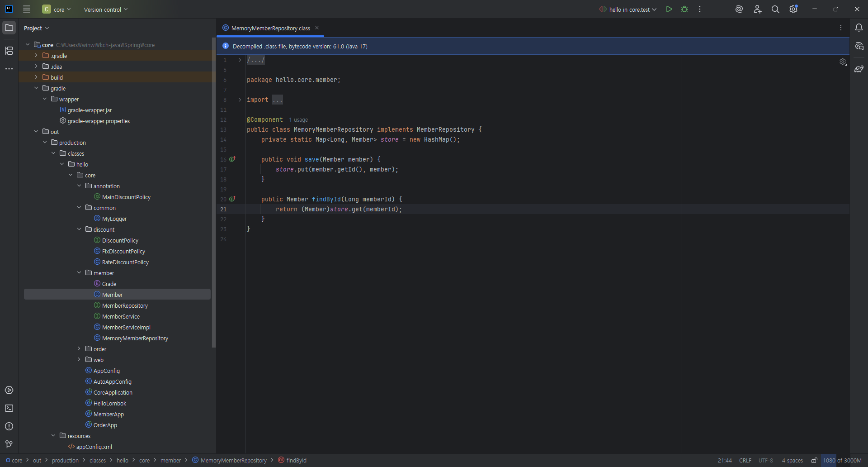
Task: Select the MemoryMemberRepository.class editor tab
Action: pyautogui.click(x=270, y=28)
